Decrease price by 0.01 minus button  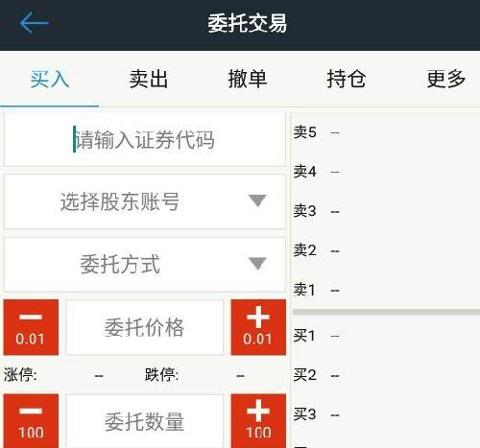click(x=31, y=327)
